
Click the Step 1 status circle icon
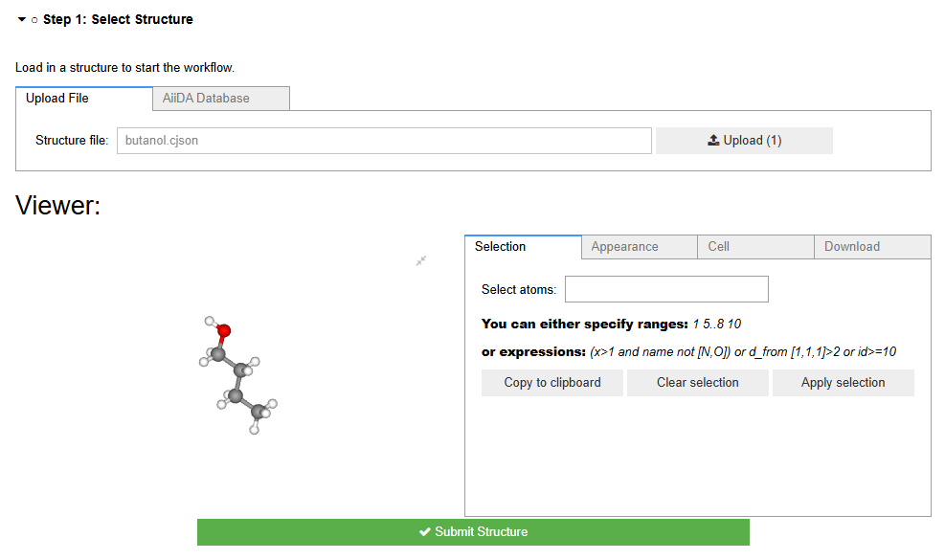click(34, 20)
